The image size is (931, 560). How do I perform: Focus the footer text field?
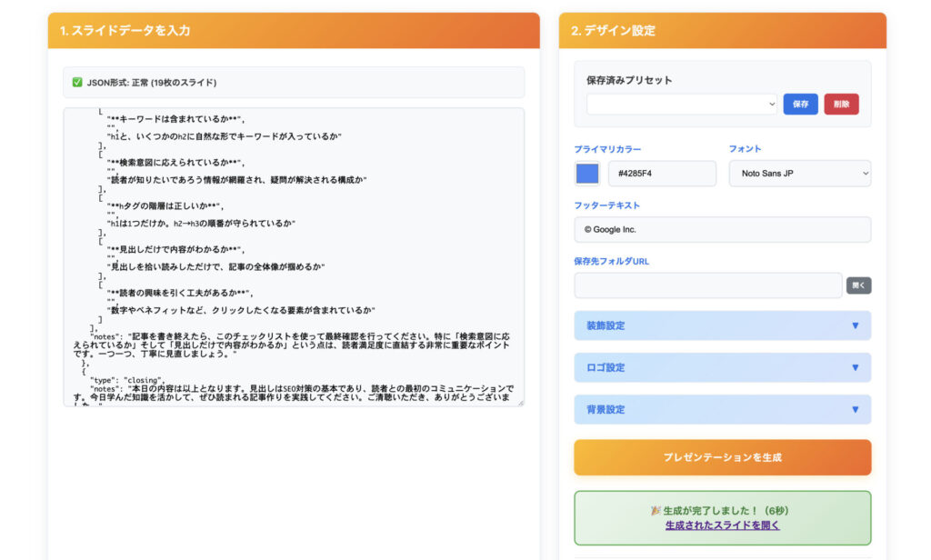(x=722, y=230)
